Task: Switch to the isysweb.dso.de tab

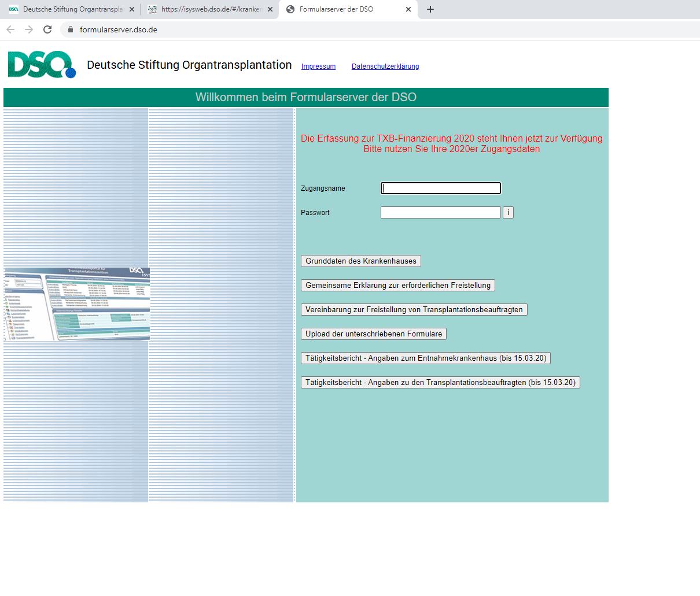Action: pyautogui.click(x=209, y=9)
